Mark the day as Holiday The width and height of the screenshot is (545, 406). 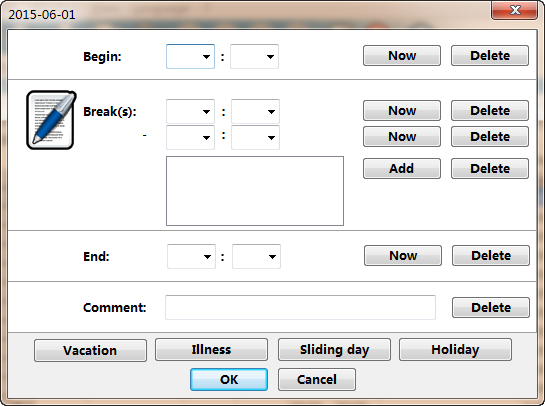[x=455, y=349]
